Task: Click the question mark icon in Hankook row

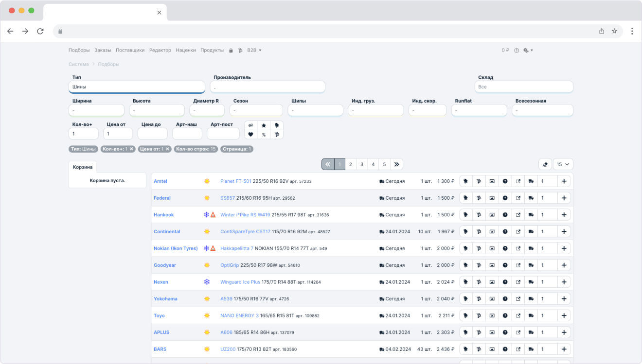Action: coord(505,215)
